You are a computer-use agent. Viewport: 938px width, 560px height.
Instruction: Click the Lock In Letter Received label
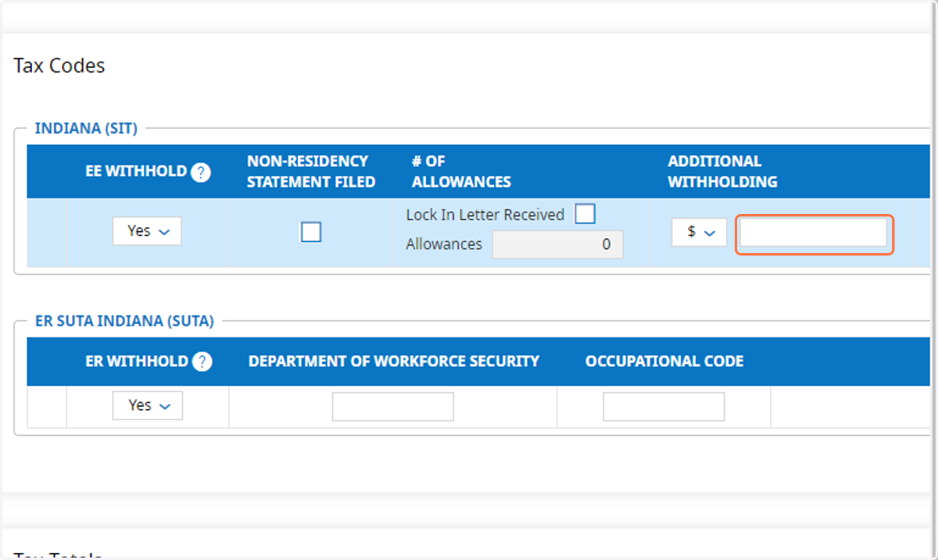click(x=485, y=215)
